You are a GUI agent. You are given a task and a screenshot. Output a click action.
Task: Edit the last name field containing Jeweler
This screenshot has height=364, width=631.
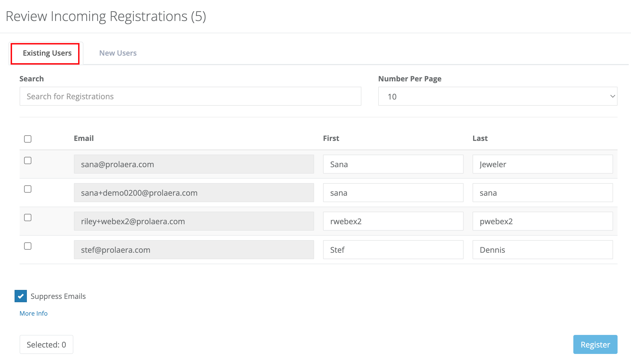tap(543, 164)
